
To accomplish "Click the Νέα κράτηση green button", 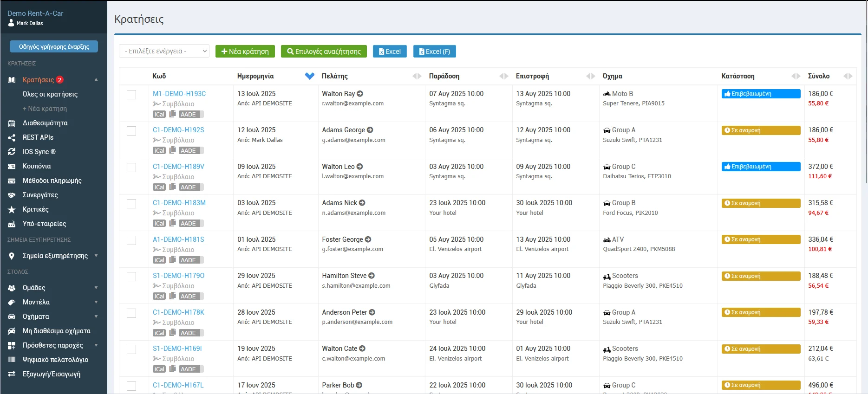I will click(x=245, y=51).
